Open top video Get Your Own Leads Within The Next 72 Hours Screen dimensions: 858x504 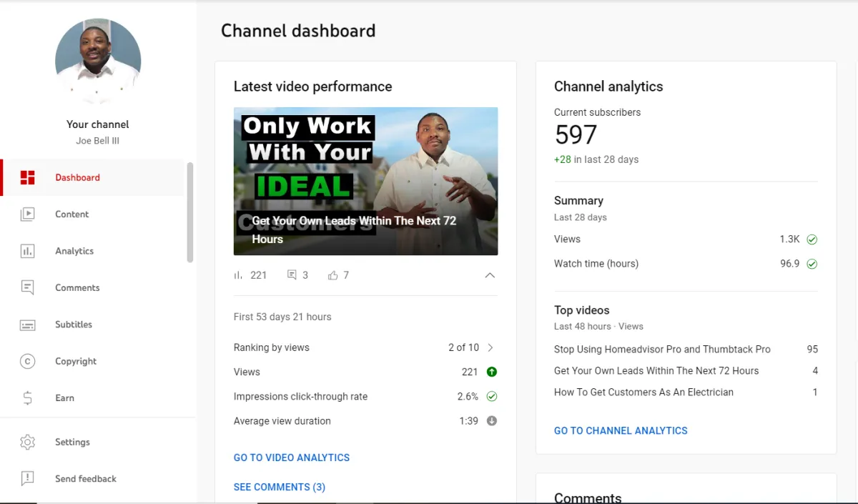tap(656, 371)
